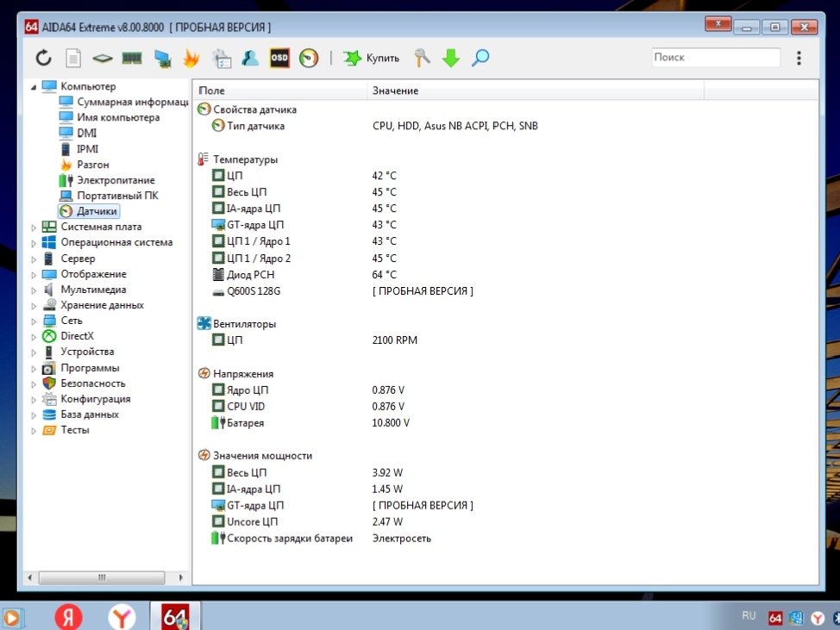Click the magnifier search icon
This screenshot has width=840, height=630.
pos(480,59)
